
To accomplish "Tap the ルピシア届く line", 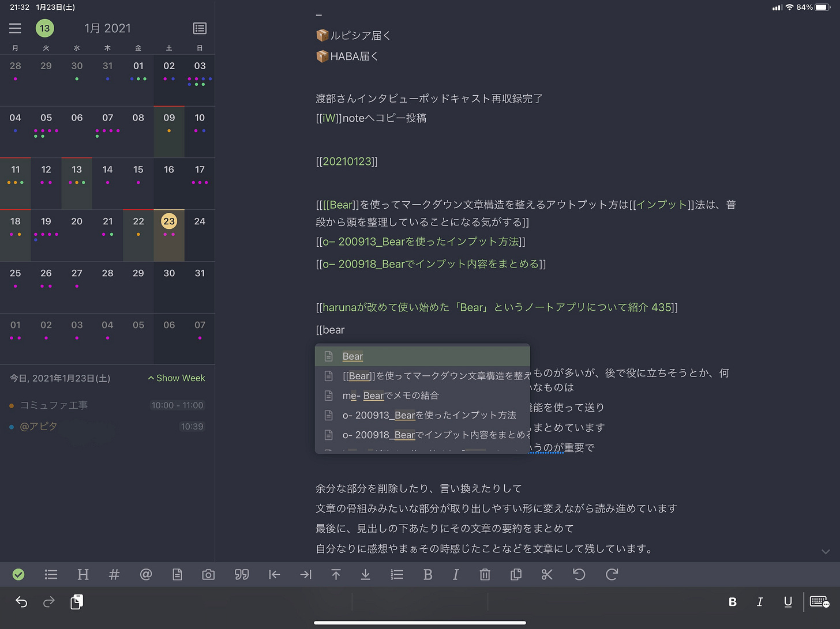I will click(354, 36).
